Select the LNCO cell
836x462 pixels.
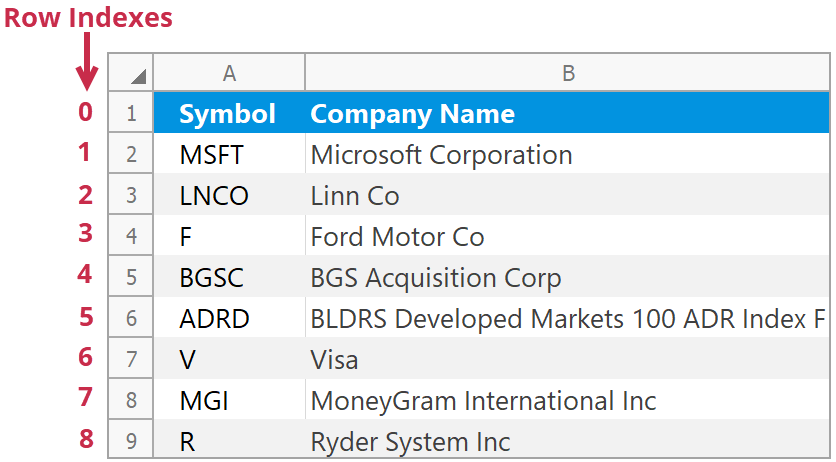[228, 196]
